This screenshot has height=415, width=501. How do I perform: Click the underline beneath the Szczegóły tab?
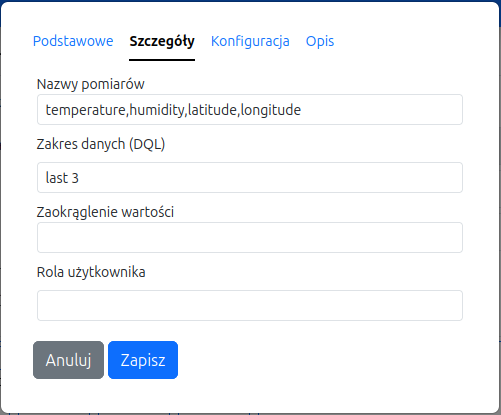coord(162,60)
